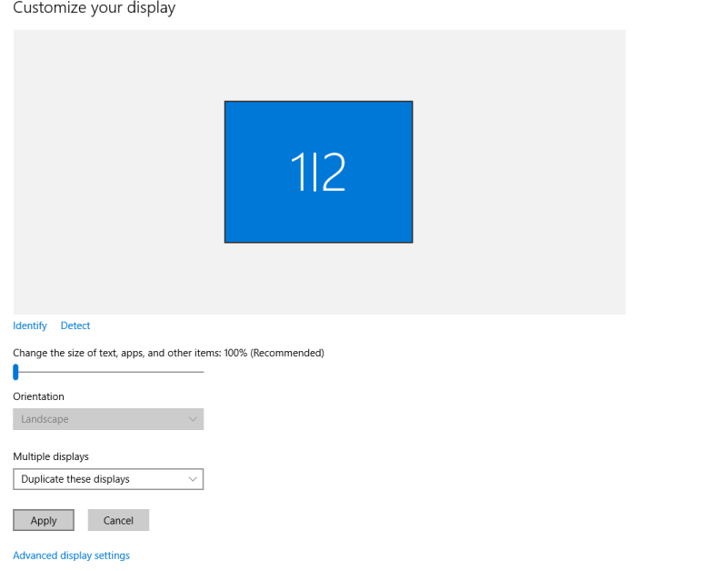Click the number 2 inside the monitor

point(334,172)
